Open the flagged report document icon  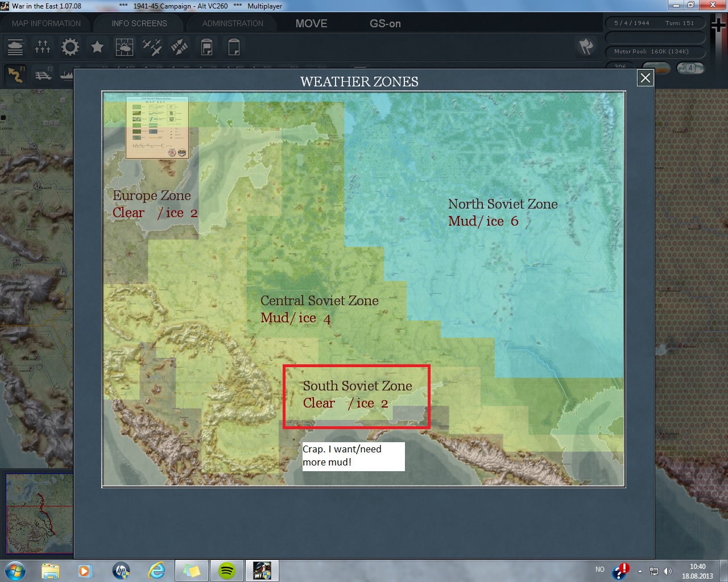206,47
